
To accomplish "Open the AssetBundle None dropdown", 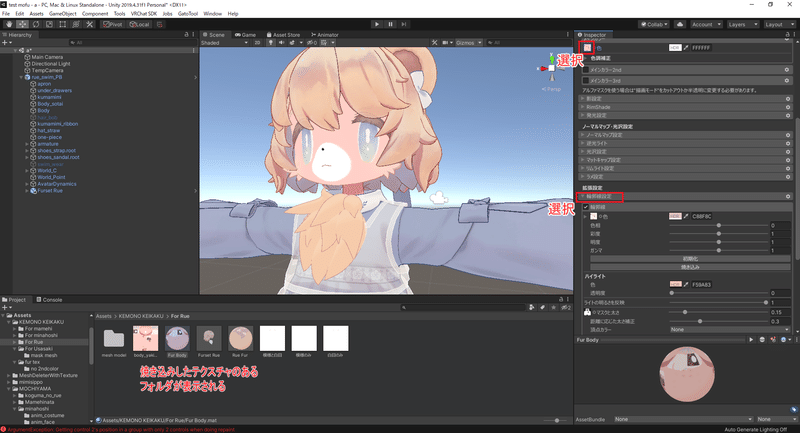I will [x=684, y=419].
